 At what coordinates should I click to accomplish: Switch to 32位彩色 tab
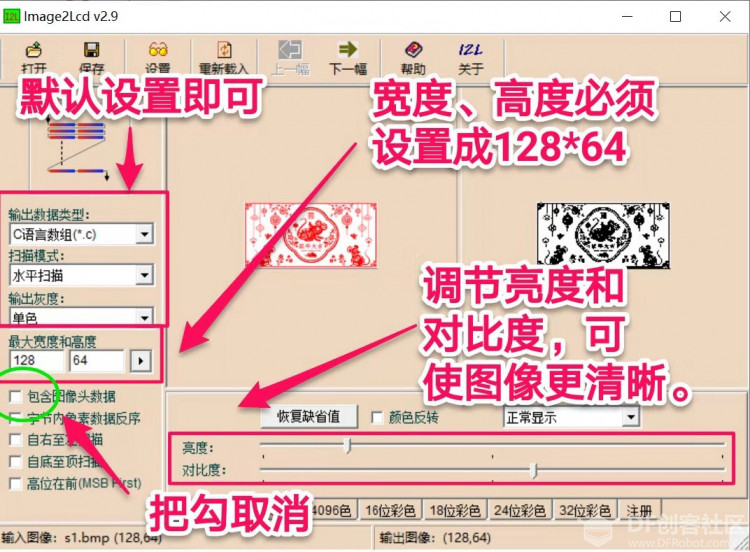[x=585, y=510]
